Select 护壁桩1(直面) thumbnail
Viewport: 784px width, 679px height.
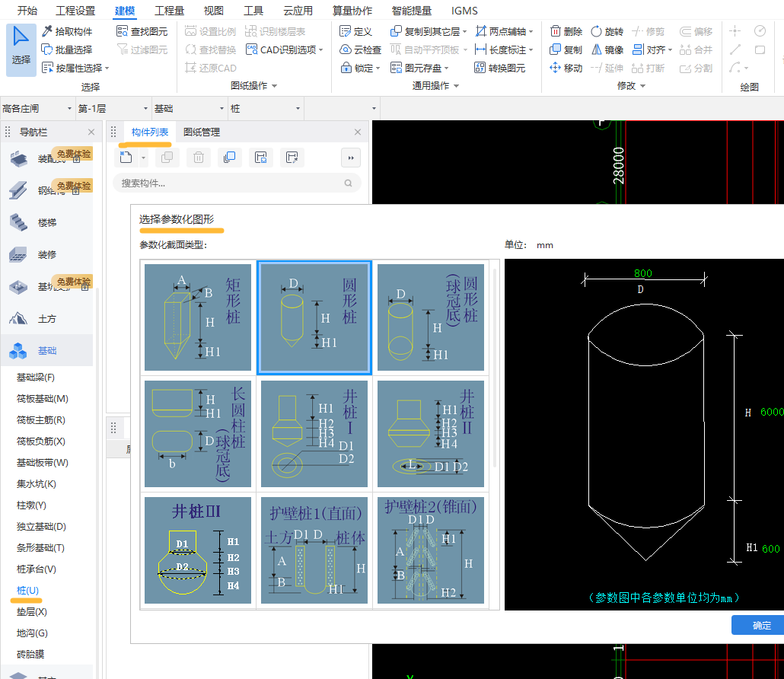click(314, 550)
